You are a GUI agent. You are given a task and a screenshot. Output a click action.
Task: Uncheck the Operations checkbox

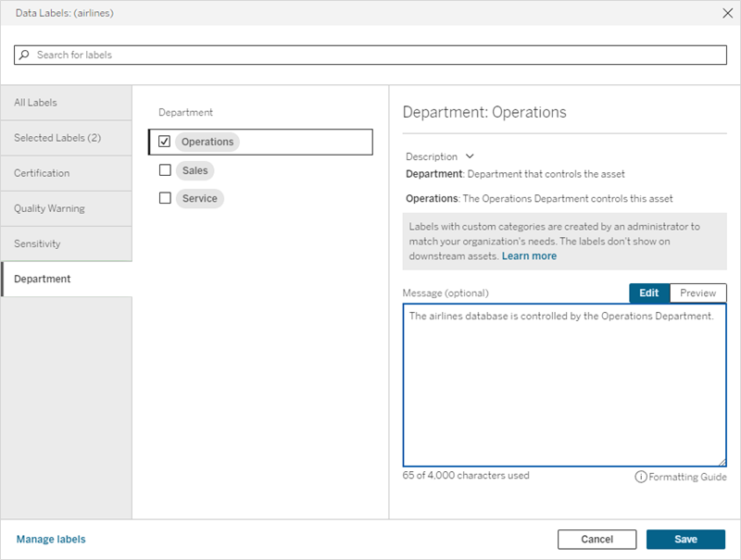pyautogui.click(x=165, y=142)
